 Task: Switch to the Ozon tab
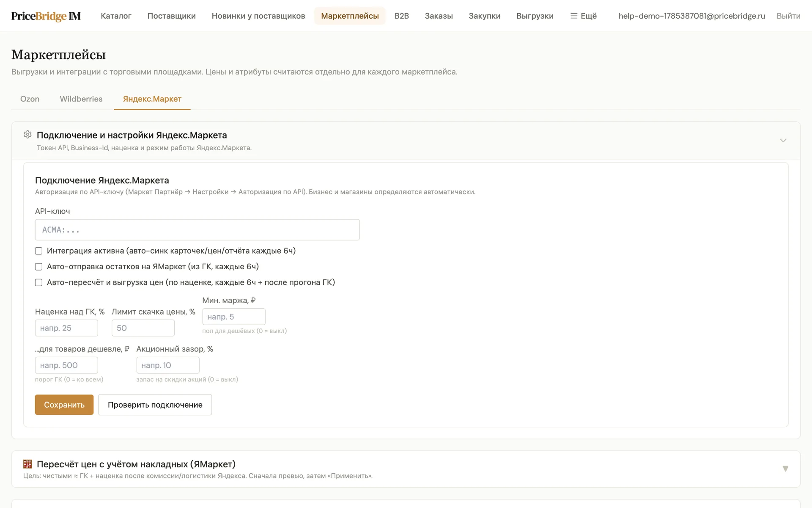coord(30,99)
